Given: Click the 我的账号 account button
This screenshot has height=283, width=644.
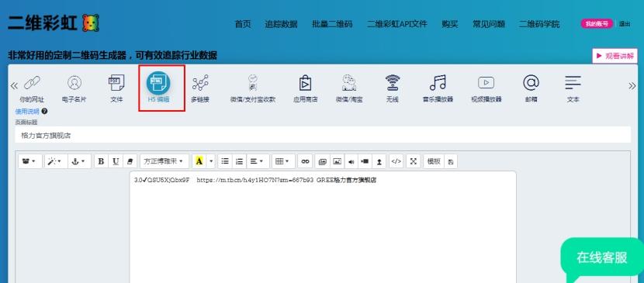Looking at the screenshot, I should (x=597, y=24).
